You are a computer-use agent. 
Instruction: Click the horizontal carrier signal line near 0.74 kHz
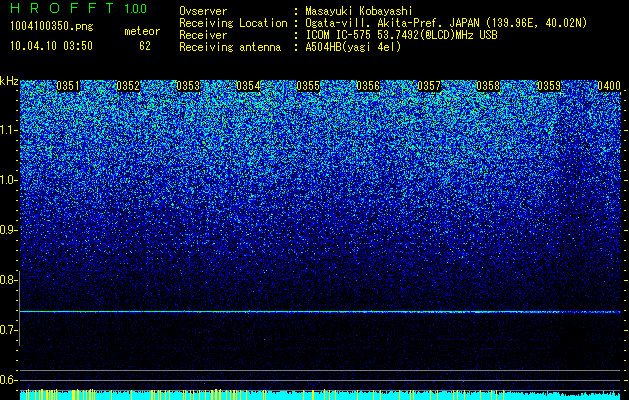(x=320, y=312)
